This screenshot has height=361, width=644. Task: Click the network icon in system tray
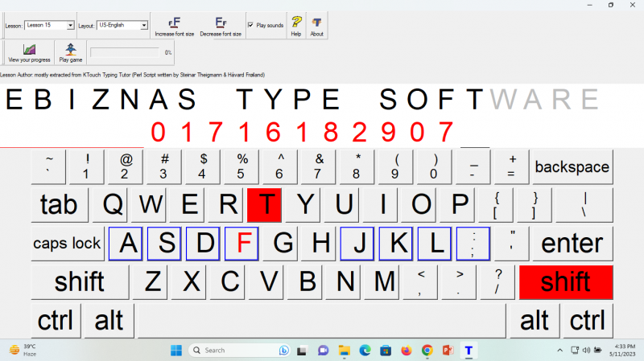575,351
